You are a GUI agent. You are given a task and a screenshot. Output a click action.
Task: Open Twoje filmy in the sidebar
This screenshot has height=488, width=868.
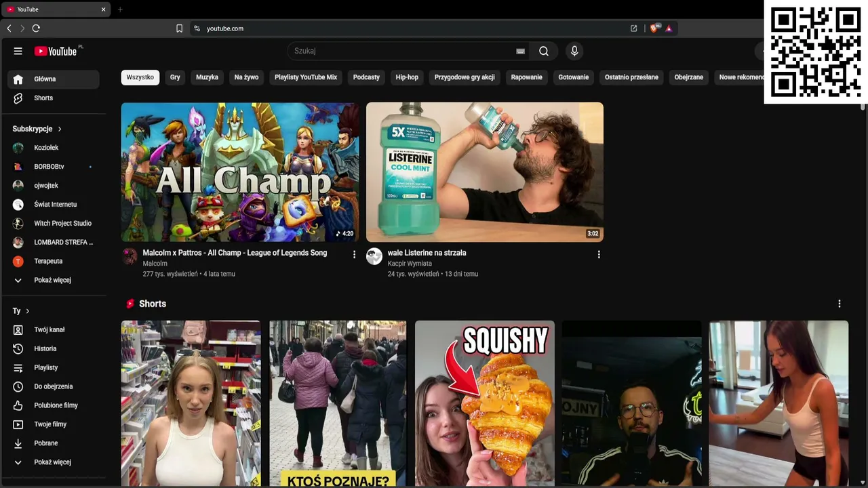(x=54, y=424)
